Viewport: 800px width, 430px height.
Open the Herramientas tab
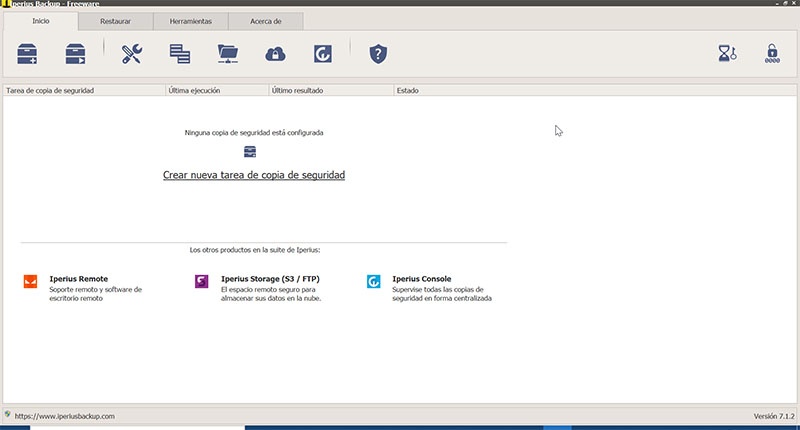pos(191,21)
